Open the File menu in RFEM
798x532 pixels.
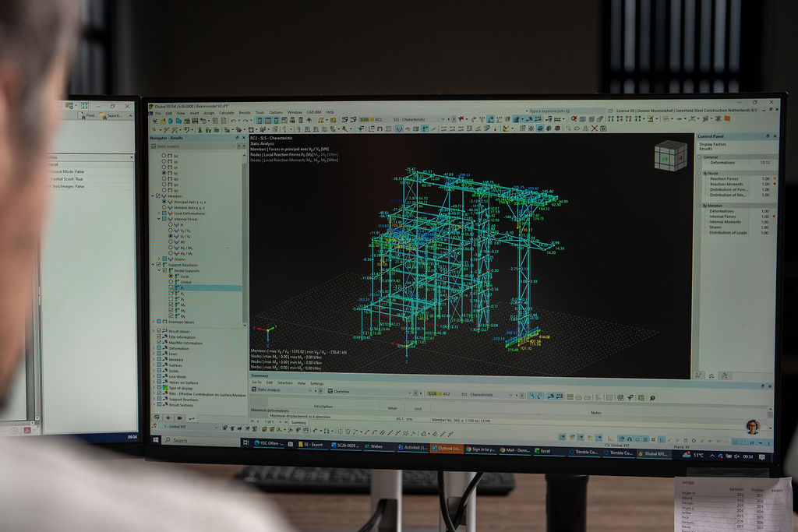[157, 113]
